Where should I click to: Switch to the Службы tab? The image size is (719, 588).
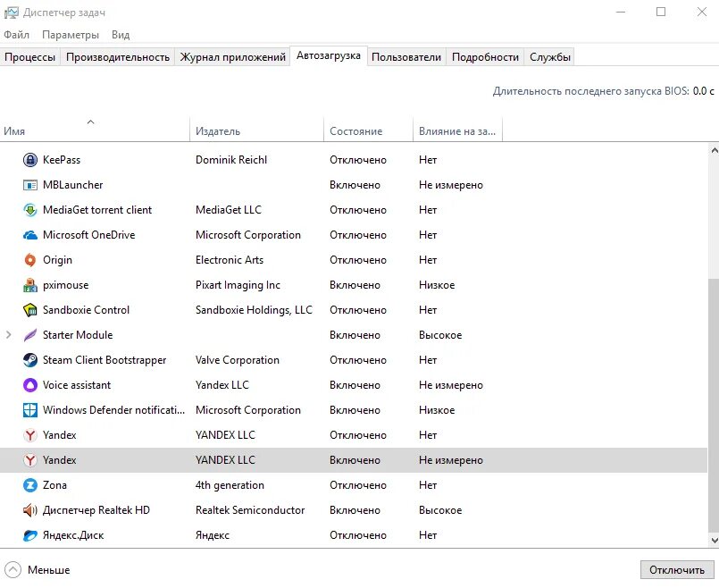pyautogui.click(x=550, y=57)
